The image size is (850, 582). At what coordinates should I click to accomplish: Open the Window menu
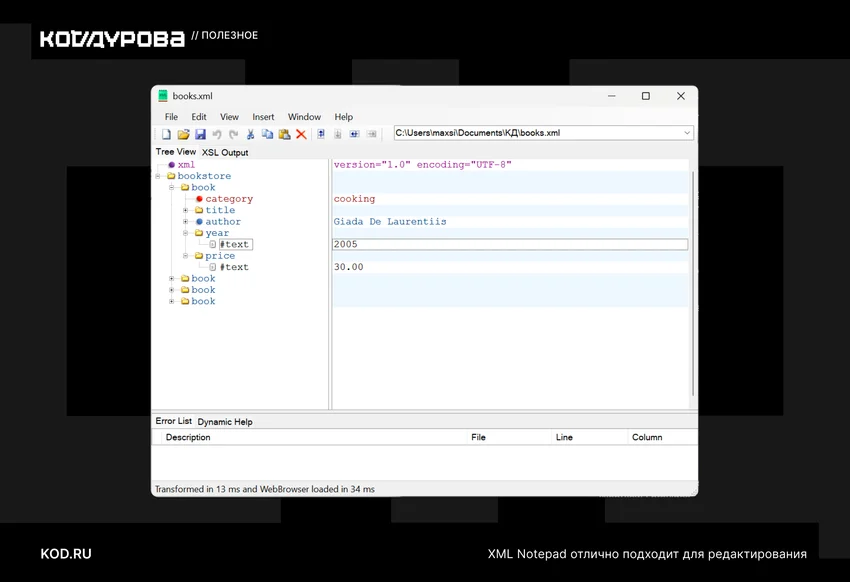[304, 117]
